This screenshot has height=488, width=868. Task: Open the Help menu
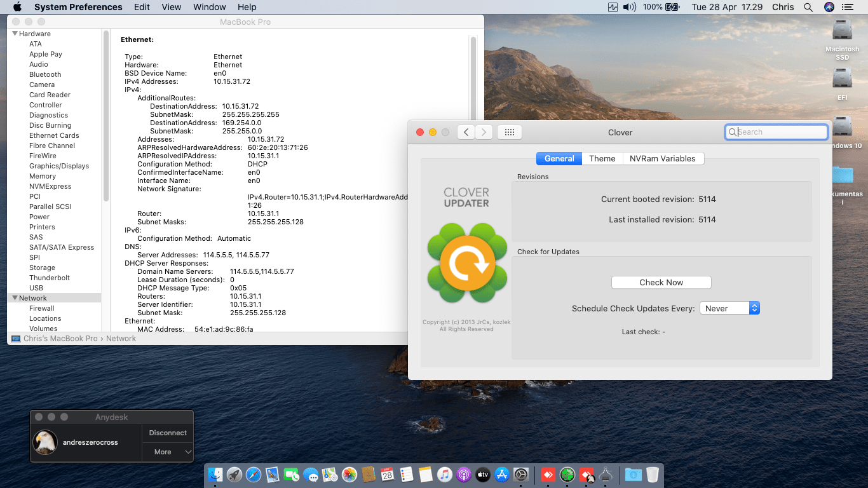click(x=247, y=7)
